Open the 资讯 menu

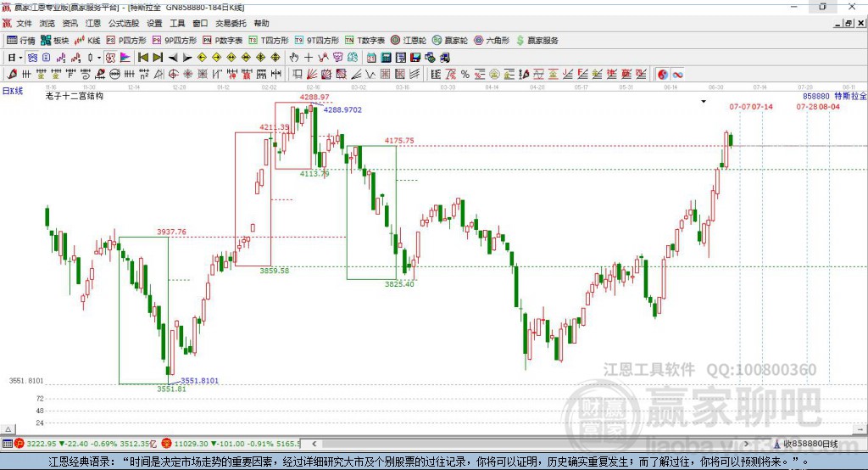pos(70,23)
